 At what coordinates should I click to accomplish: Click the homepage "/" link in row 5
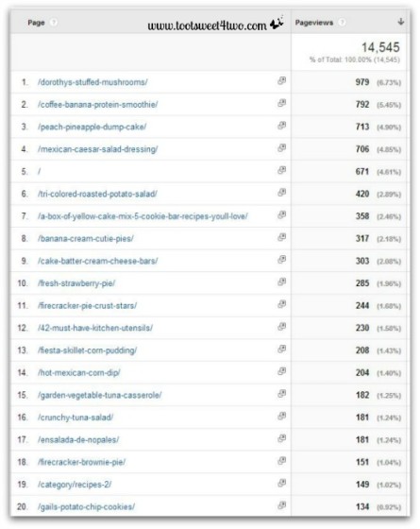39,171
